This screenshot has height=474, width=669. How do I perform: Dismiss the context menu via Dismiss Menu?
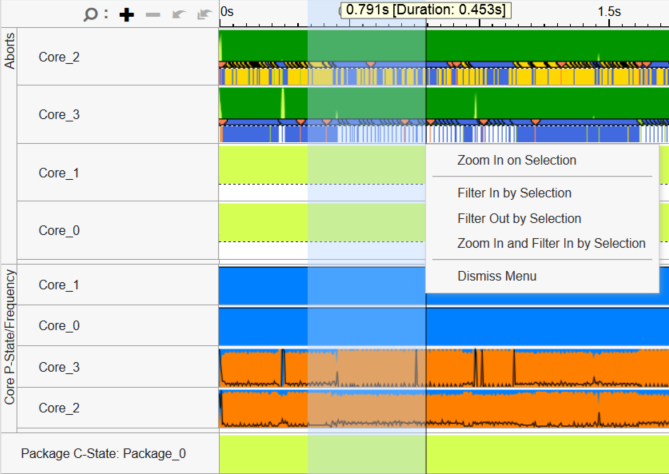pos(497,276)
